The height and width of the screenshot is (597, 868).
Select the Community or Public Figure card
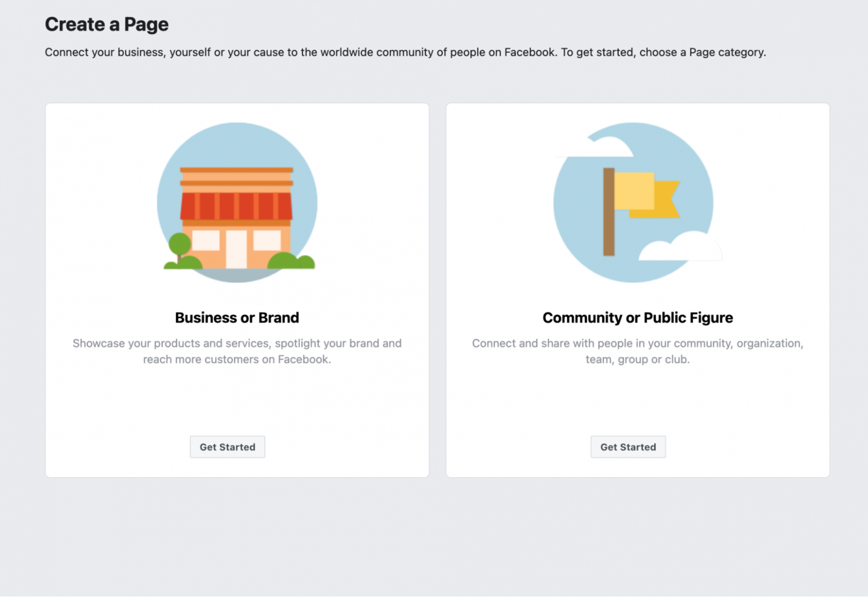637,395
